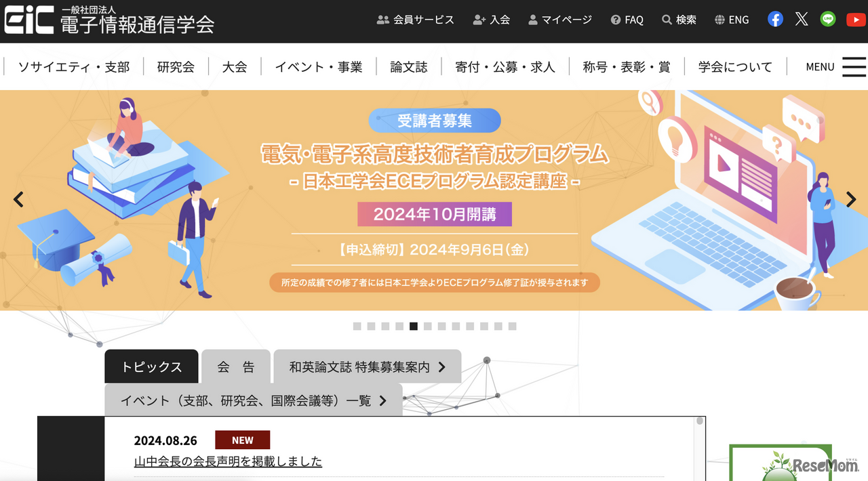
Task: Open 山中会長の会長声明を掲載しました link
Action: click(x=228, y=461)
